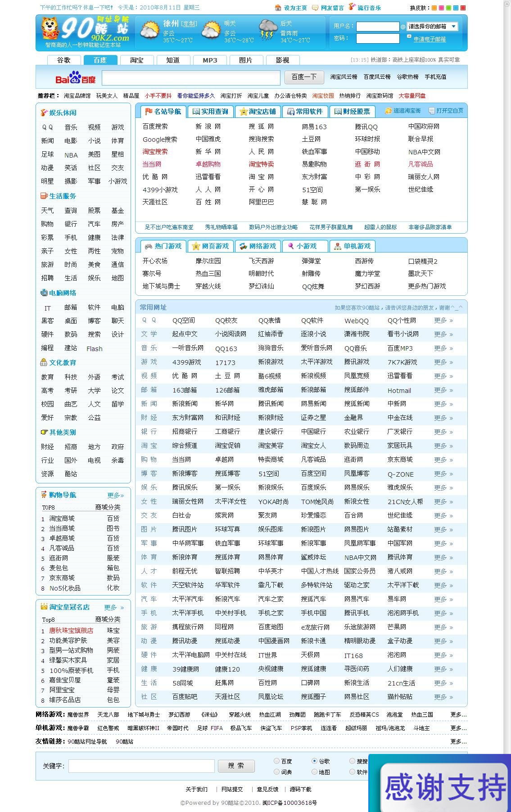This screenshot has width=511, height=812.
Task: Expand 更多 in the 文学 row
Action: click(x=443, y=334)
